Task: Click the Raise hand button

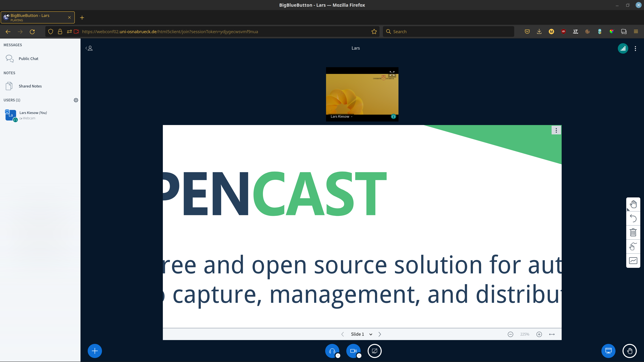Action: click(630, 351)
